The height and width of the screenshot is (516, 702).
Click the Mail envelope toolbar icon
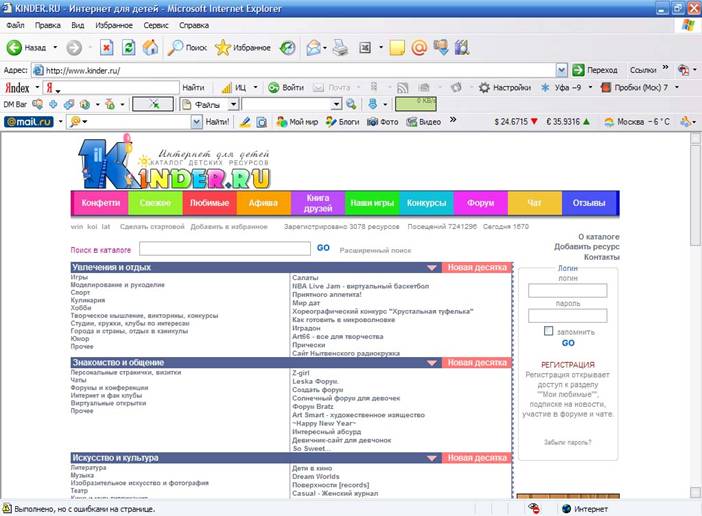coord(314,47)
